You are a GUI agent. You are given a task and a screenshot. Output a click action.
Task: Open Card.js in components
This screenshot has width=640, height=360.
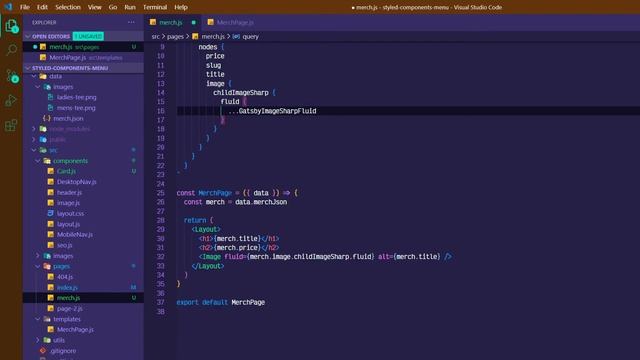pos(66,171)
